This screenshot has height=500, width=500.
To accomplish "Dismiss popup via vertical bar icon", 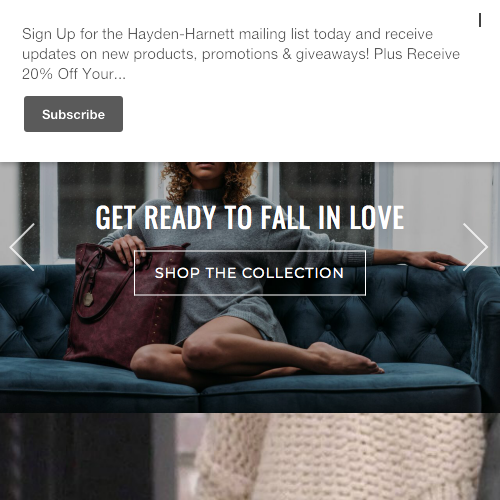I will [x=480, y=20].
